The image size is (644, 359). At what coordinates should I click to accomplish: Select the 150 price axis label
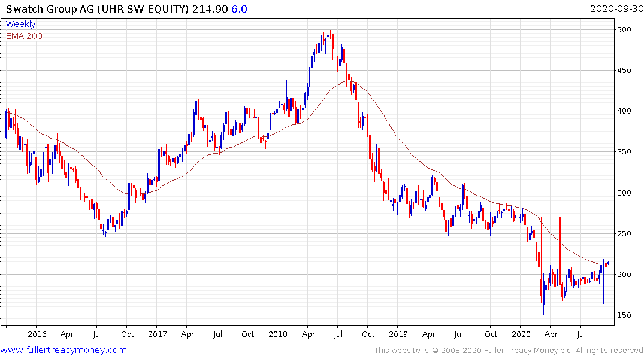click(x=624, y=315)
